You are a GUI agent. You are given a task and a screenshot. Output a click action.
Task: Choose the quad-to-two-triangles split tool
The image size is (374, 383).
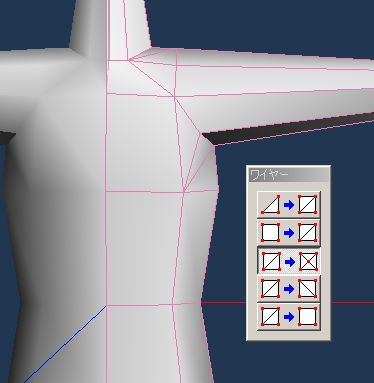pos(289,232)
